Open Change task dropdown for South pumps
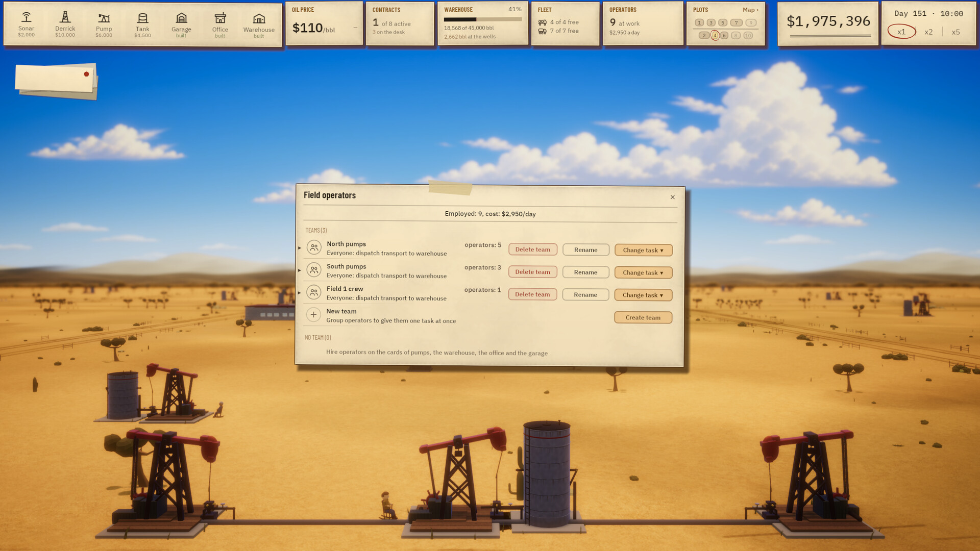Image resolution: width=980 pixels, height=551 pixels. (x=643, y=272)
